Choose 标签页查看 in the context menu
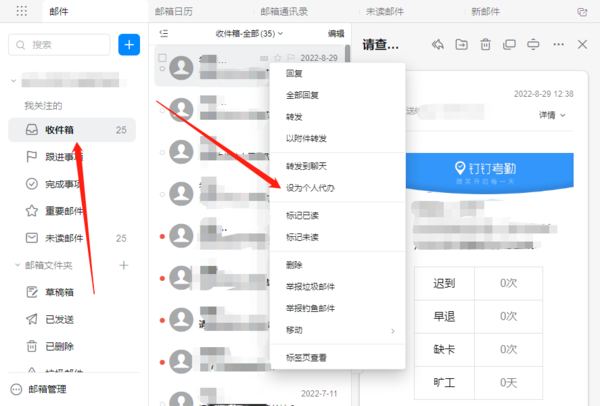This screenshot has height=406, width=600. (x=338, y=358)
